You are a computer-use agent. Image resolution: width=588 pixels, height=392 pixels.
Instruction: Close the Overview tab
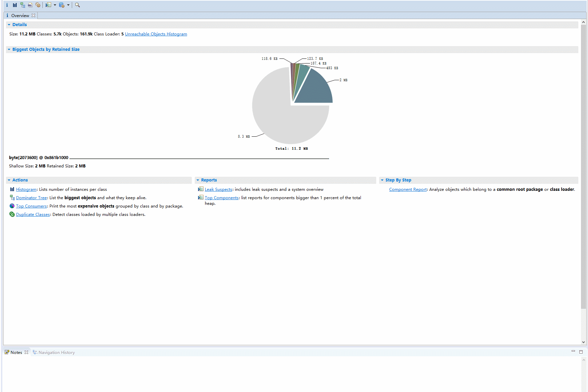click(33, 15)
